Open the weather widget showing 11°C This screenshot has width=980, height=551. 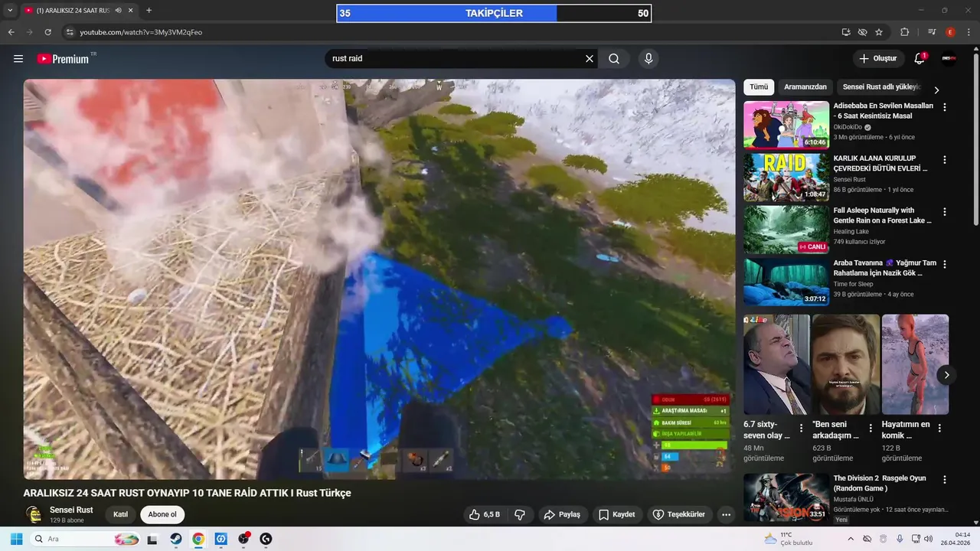(789, 539)
